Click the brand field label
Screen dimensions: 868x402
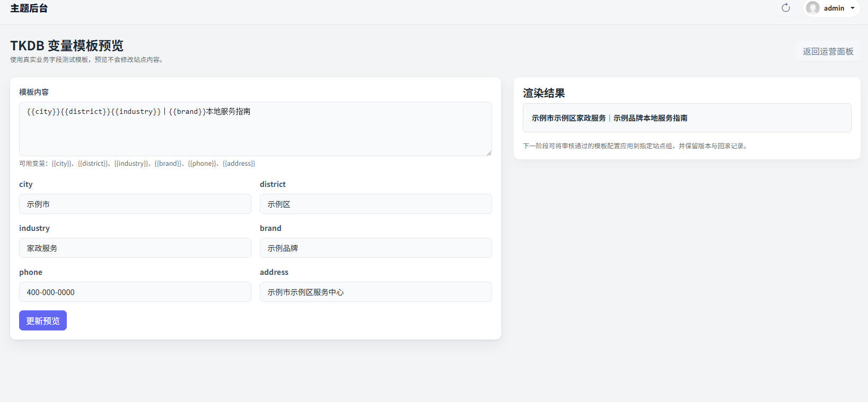point(270,228)
